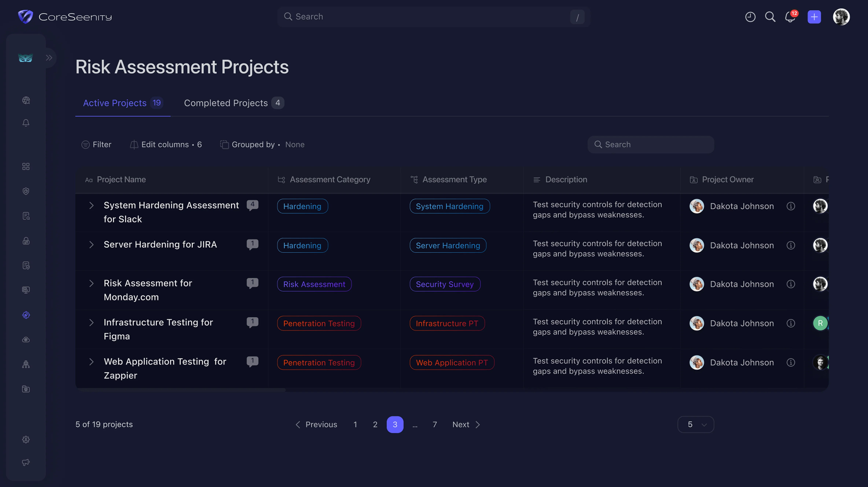Go to Previous page
This screenshot has width=868, height=487.
point(316,425)
